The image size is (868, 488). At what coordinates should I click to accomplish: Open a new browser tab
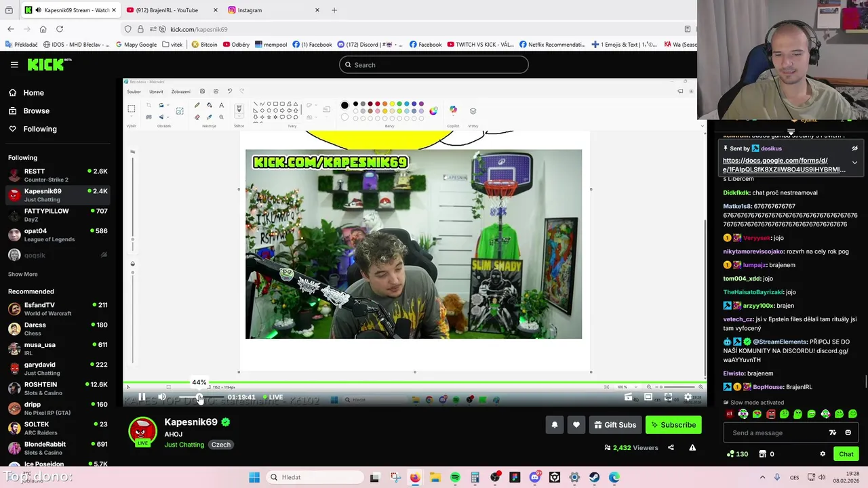tap(334, 10)
